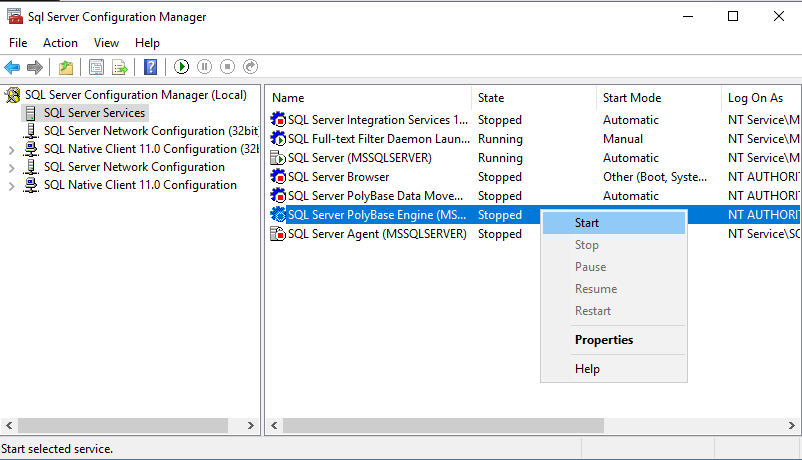Open the Help menu in menu bar
This screenshot has width=802, height=460.
147,43
